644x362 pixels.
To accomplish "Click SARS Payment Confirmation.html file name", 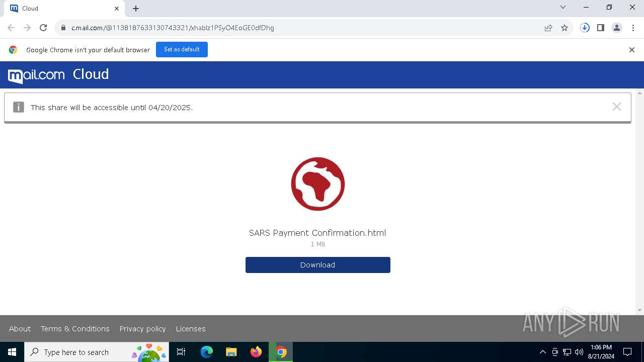I will (317, 233).
